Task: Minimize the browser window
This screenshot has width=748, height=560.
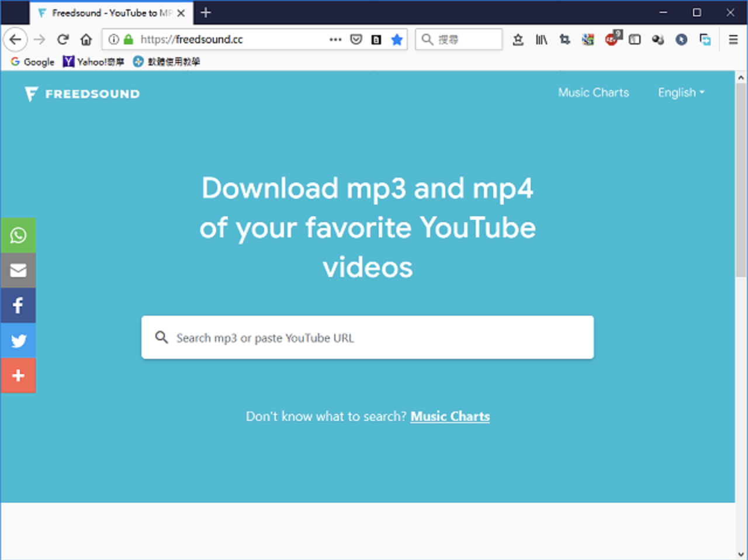Action: pos(663,12)
